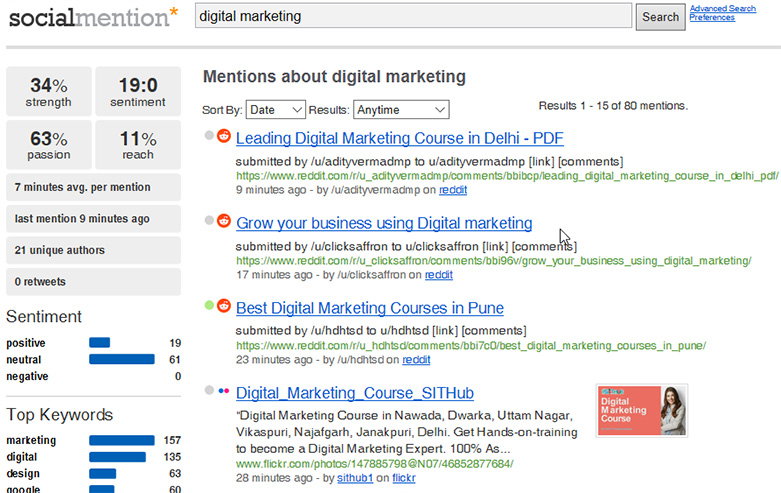Screen dimensions: 781x493
Task: Open Leading Digital Marketing Course in Delhi result
Action: coord(399,138)
